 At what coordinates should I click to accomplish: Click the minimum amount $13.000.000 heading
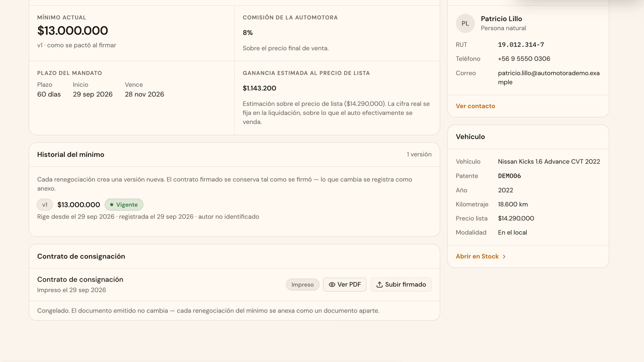click(72, 31)
